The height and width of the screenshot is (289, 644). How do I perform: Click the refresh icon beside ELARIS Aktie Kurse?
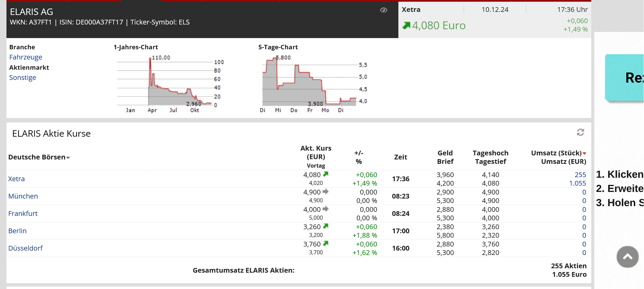coord(580,132)
